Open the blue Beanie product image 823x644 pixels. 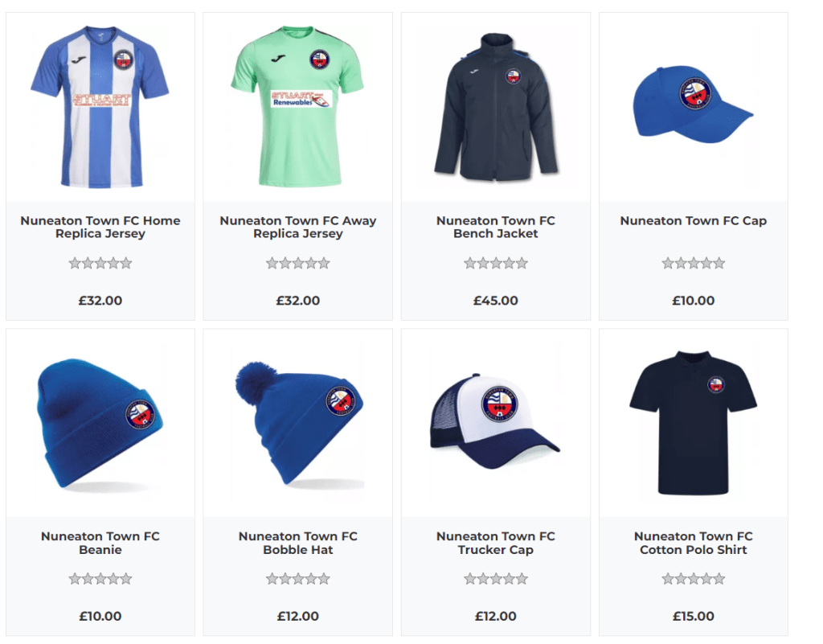tap(100, 424)
